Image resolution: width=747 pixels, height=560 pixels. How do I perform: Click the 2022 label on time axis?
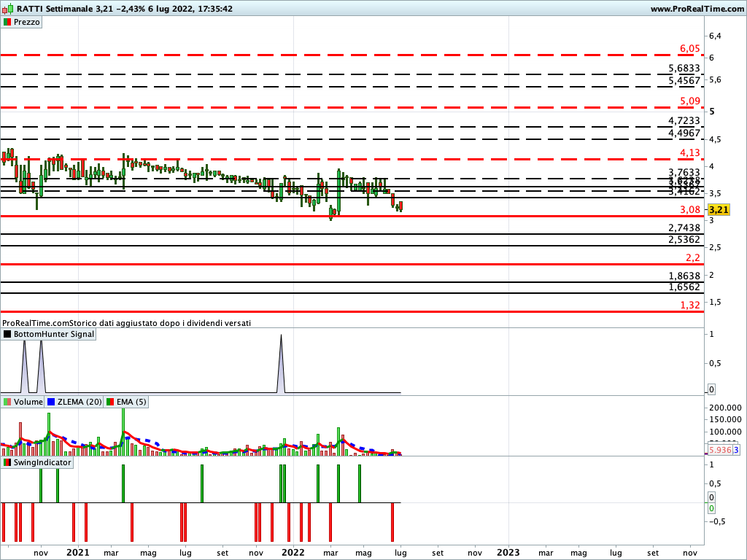pos(293,552)
